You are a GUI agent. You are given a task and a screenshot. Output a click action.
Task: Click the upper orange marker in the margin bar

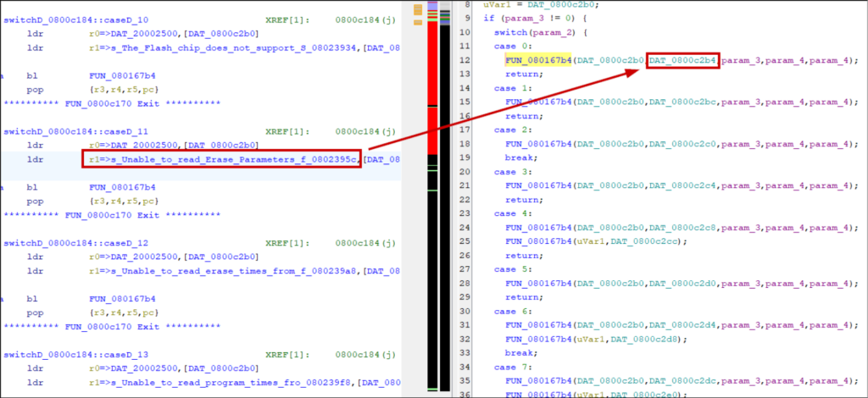tap(417, 8)
